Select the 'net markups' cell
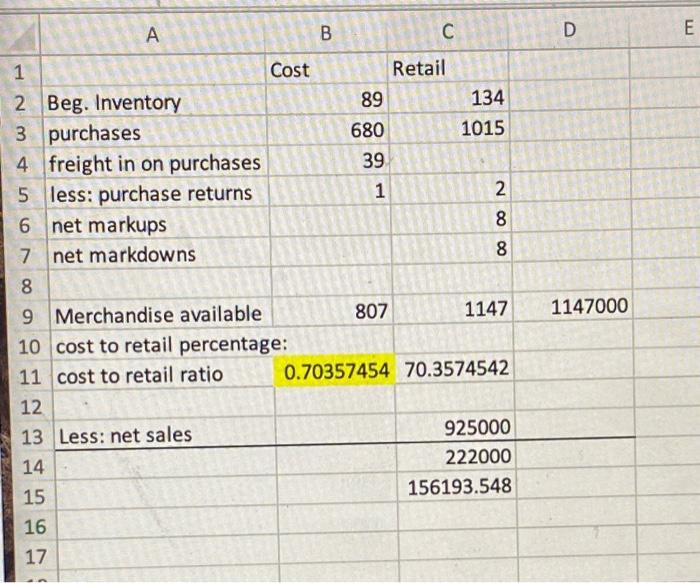 (159, 225)
